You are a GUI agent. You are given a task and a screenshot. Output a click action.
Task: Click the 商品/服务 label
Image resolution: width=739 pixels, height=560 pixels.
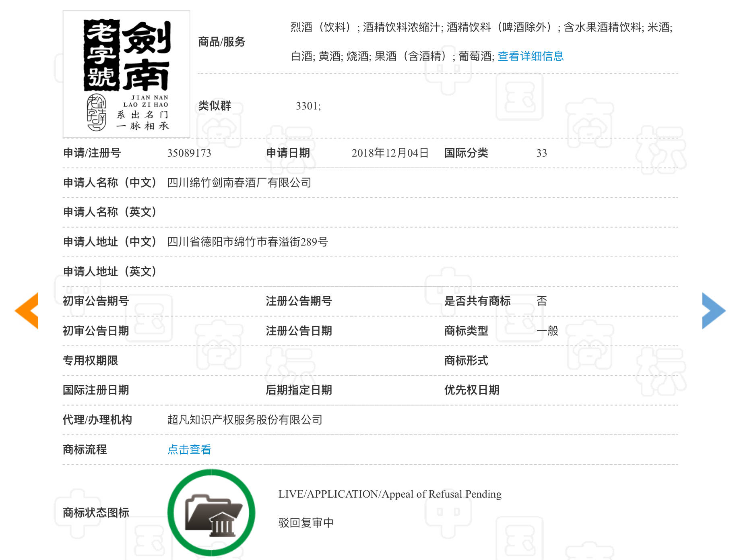221,41
